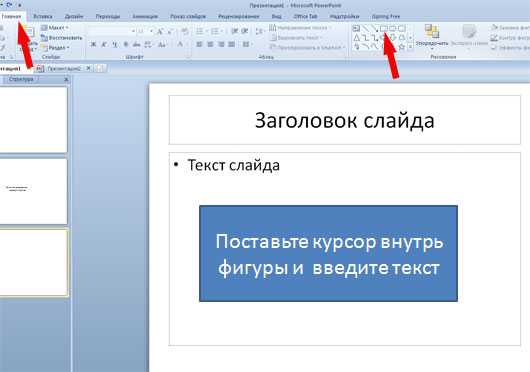
Task: Open the Дизайн ribbon tab
Action: (x=74, y=16)
